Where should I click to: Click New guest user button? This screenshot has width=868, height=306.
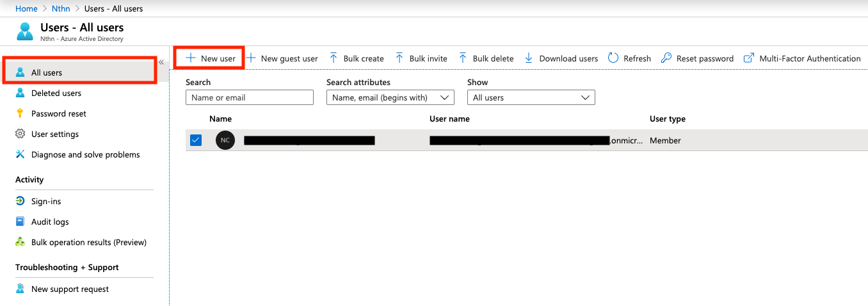point(282,58)
